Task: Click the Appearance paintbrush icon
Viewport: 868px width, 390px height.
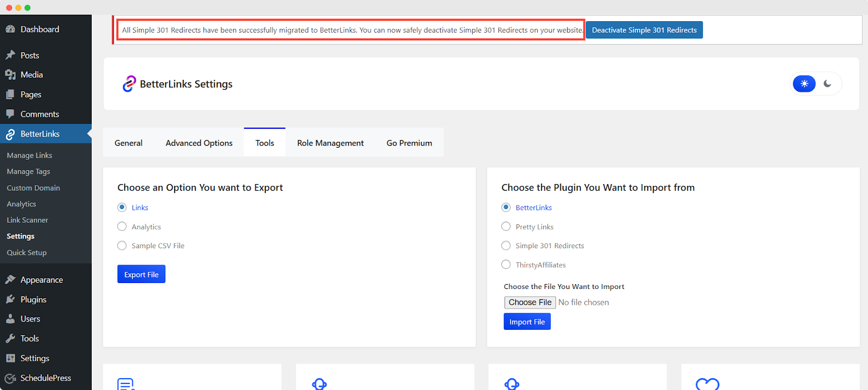Action: [x=10, y=280]
